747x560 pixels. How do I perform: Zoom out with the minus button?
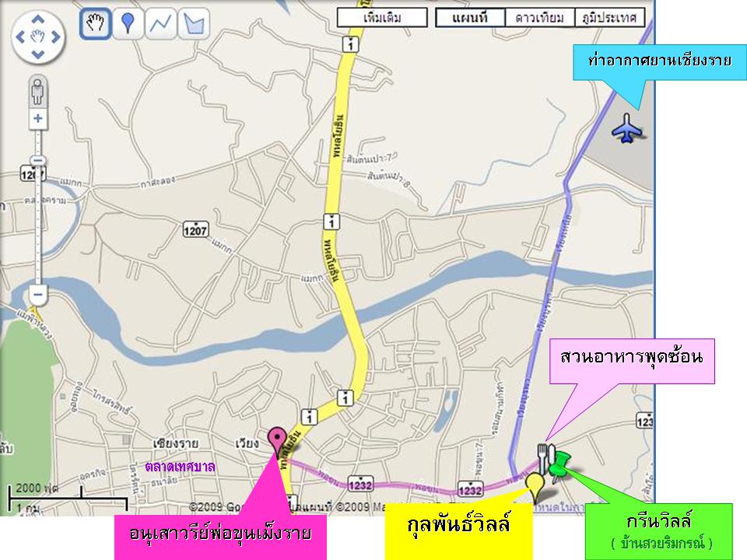coord(38,296)
